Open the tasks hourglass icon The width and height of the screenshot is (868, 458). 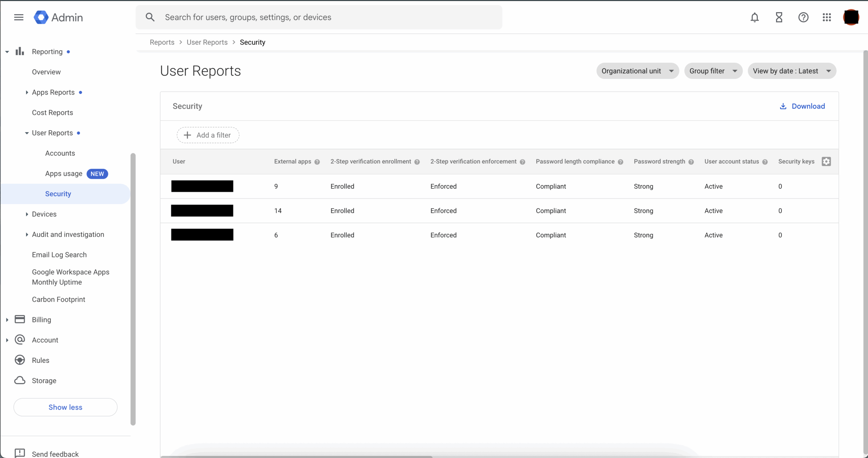(779, 17)
